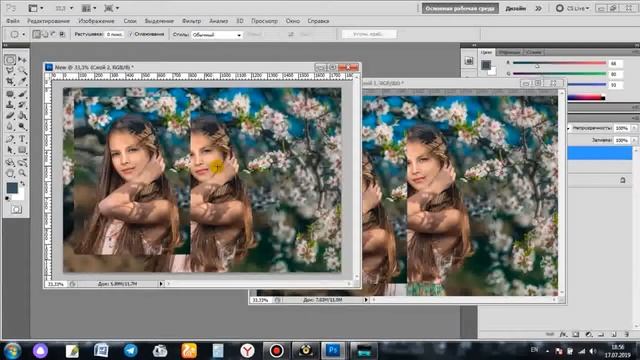640x360 pixels.
Task: Open the Редактирование menu
Action: click(48, 21)
